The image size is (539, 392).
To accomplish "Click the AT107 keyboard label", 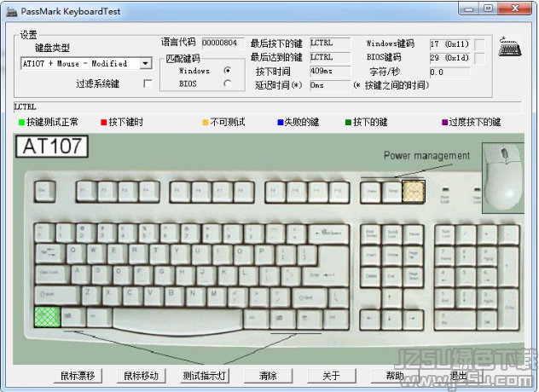I will [52, 147].
